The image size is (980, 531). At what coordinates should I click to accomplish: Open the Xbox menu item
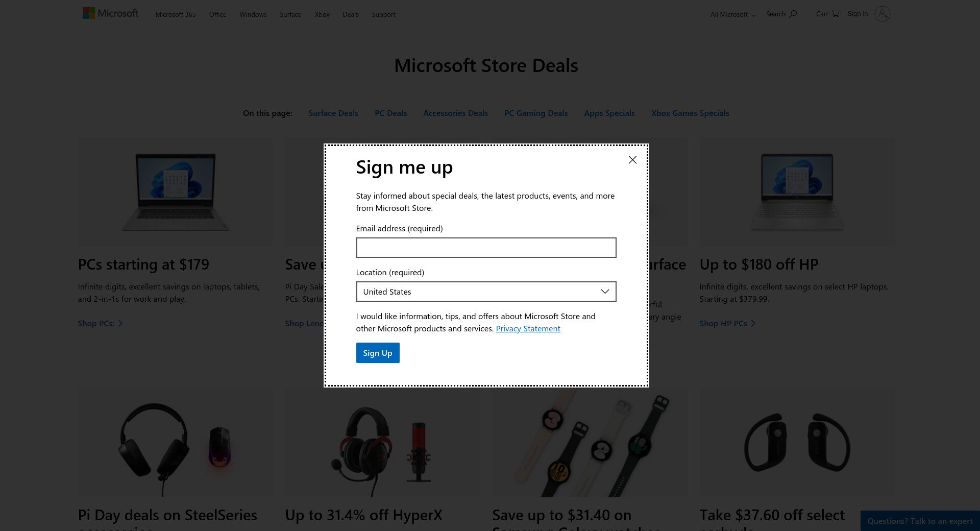click(322, 14)
